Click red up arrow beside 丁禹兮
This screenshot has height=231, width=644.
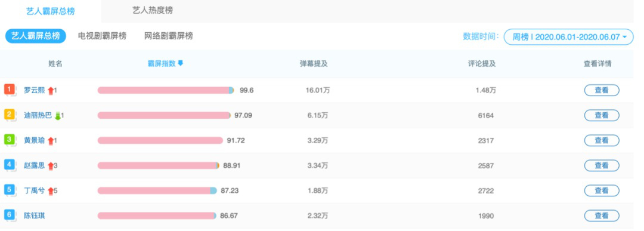(51, 191)
